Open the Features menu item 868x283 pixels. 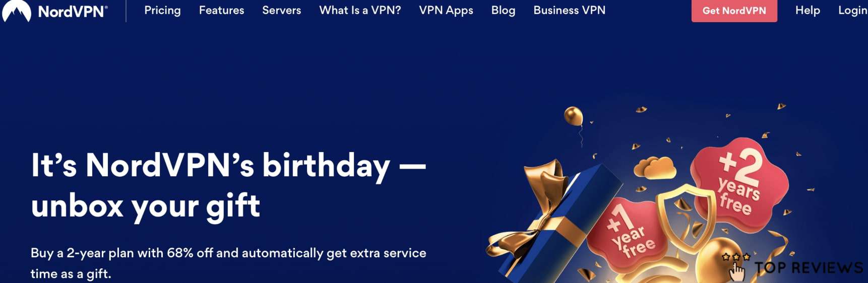pyautogui.click(x=221, y=11)
